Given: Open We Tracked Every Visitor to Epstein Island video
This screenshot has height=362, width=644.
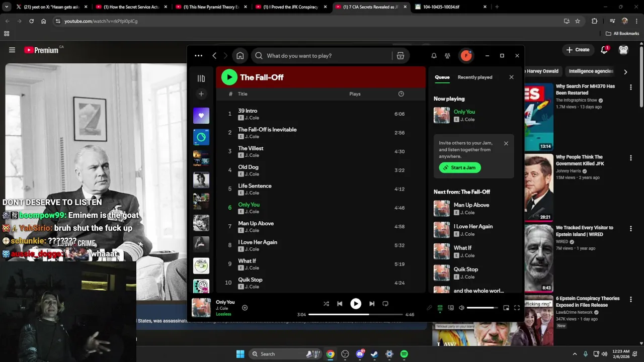Looking at the screenshot, I should point(585,231).
